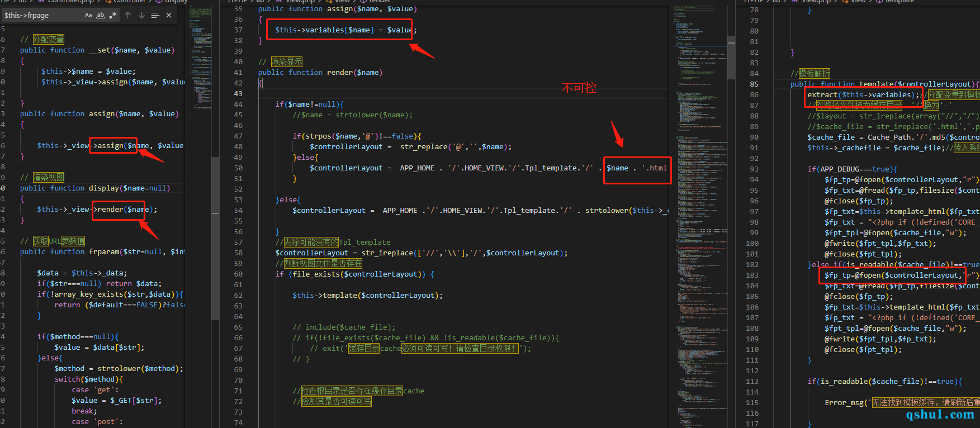Click line number 43 in middle editor gutter
The height and width of the screenshot is (428, 980).
pos(238,93)
